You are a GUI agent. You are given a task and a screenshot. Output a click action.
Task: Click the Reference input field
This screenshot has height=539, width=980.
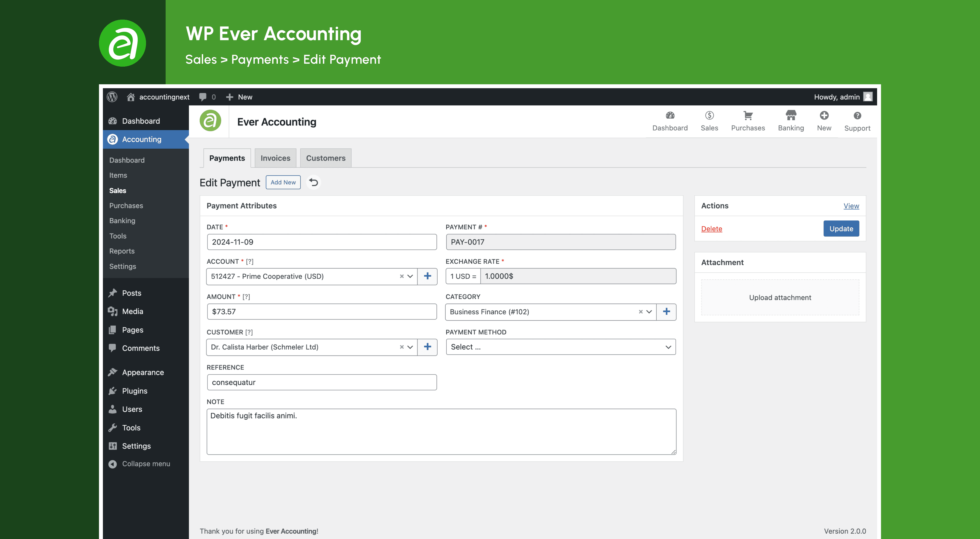[x=321, y=382]
